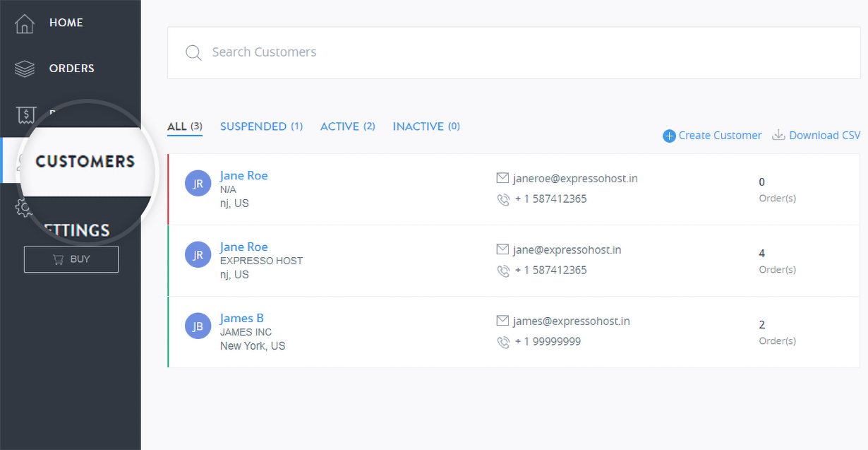868x450 pixels.
Task: Click the Download CSV link
Action: (x=824, y=136)
